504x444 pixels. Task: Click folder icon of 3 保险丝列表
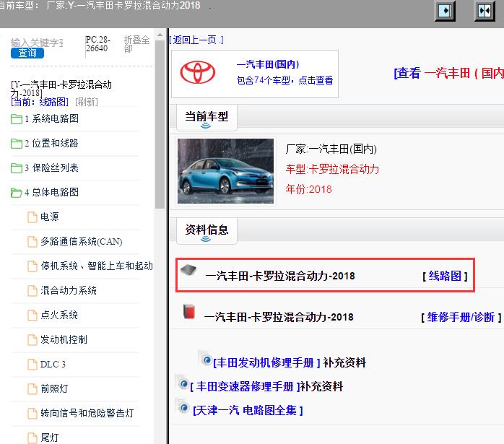coord(17,168)
